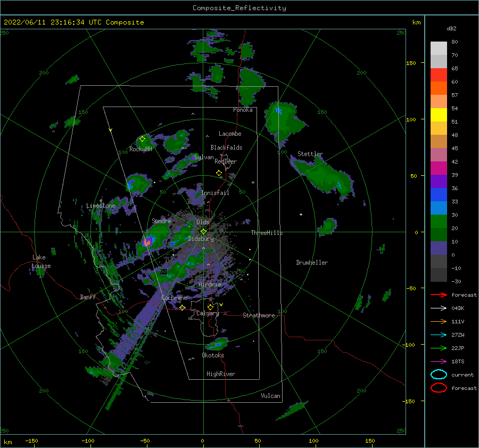Select the yellow diamond marker below Cochrane
This screenshot has width=479, height=448.
point(183,308)
